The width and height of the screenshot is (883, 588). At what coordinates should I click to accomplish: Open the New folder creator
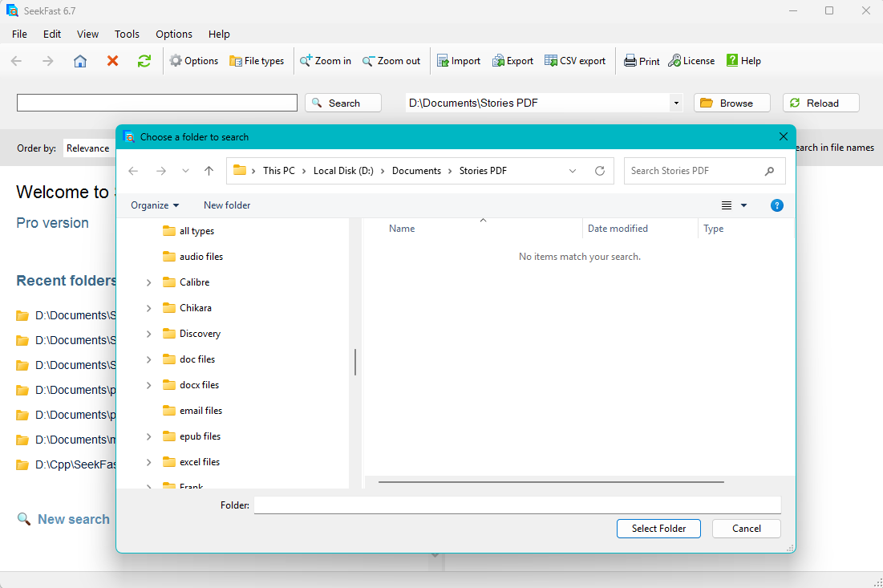(226, 205)
